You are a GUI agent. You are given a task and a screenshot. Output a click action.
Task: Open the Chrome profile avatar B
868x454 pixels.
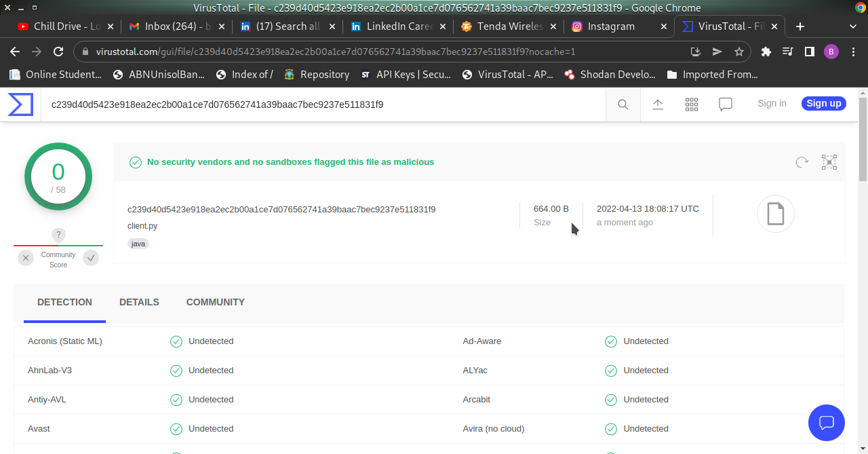coord(831,52)
